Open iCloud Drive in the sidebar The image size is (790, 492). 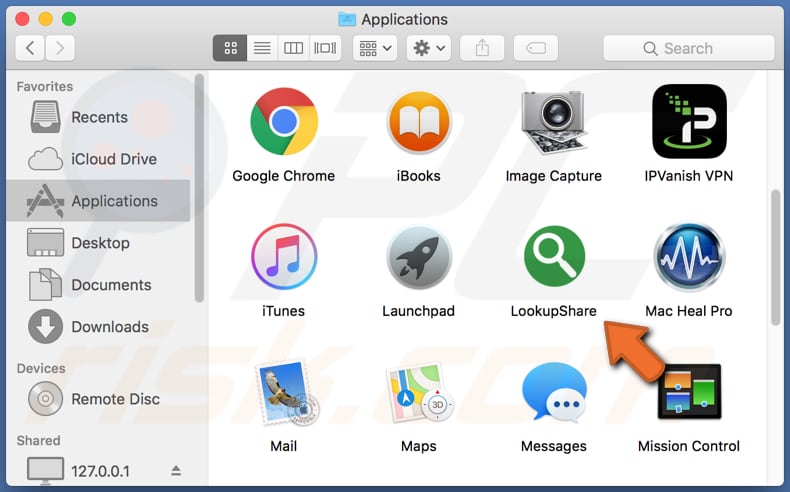(99, 159)
